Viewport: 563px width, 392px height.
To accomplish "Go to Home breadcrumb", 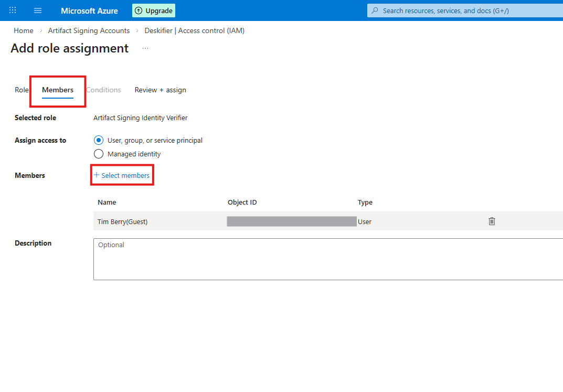I will pos(23,30).
